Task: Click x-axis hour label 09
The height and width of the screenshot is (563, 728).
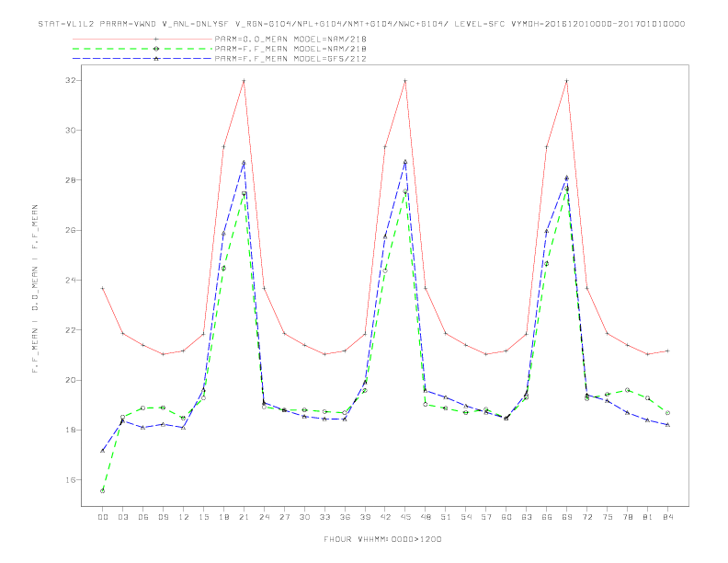Action: 163,517
